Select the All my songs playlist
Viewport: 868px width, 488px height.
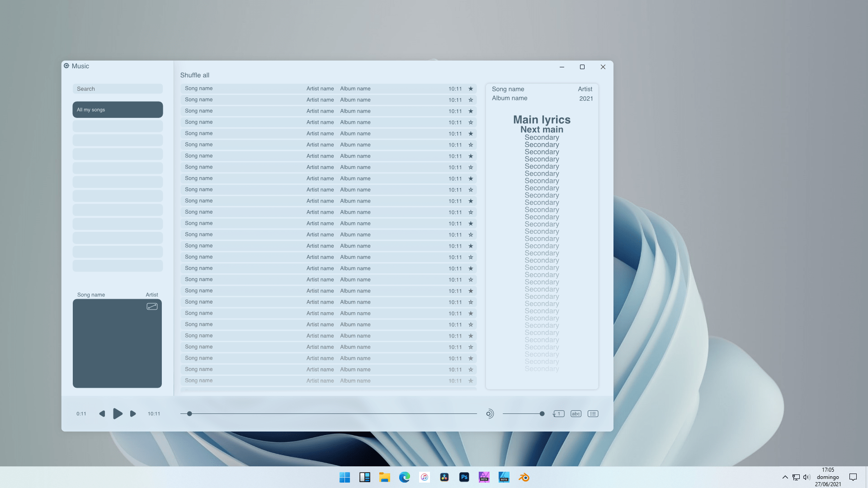[x=118, y=109]
